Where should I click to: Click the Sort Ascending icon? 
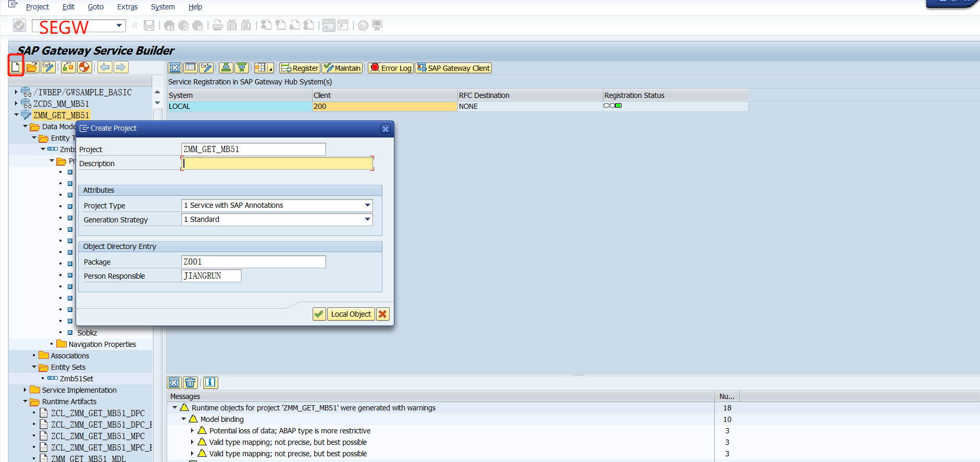226,68
